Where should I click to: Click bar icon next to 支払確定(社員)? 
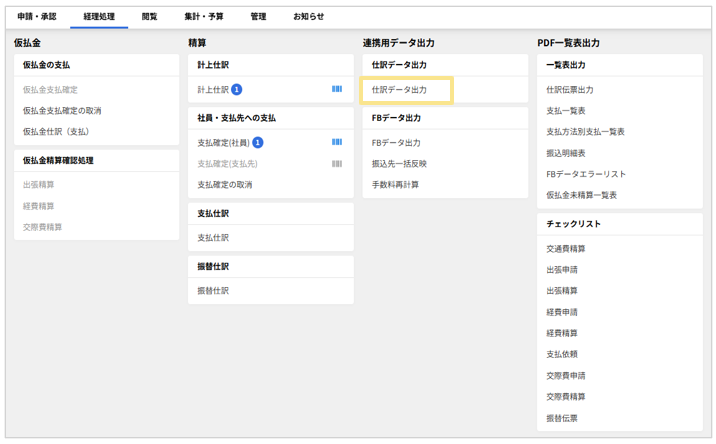337,142
